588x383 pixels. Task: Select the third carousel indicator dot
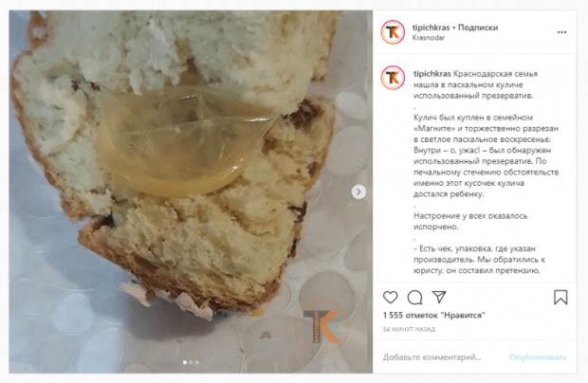click(x=197, y=362)
